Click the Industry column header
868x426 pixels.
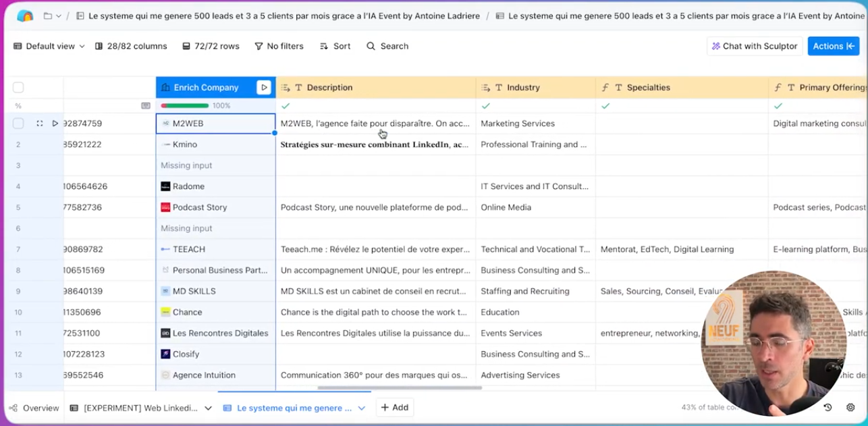(x=535, y=87)
